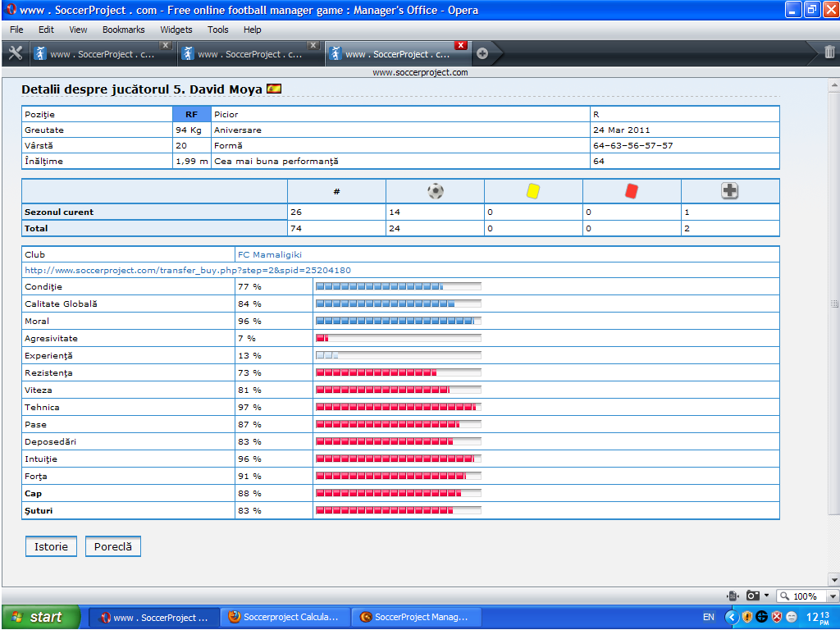This screenshot has width=840, height=630.
Task: Open the File menu
Action: click(x=16, y=30)
